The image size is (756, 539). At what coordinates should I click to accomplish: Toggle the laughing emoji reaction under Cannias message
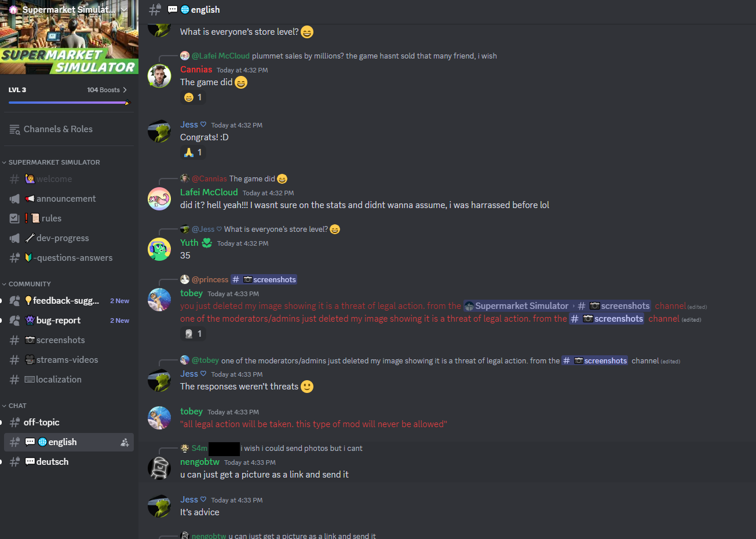click(193, 97)
